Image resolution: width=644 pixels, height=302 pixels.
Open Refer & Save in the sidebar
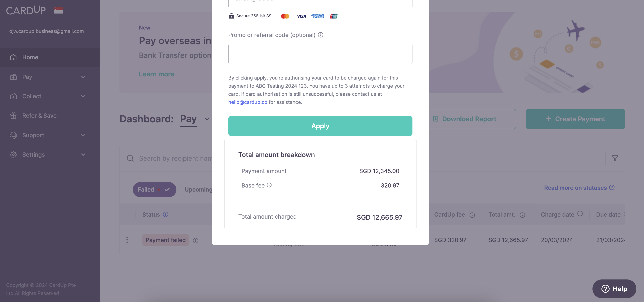pos(39,116)
